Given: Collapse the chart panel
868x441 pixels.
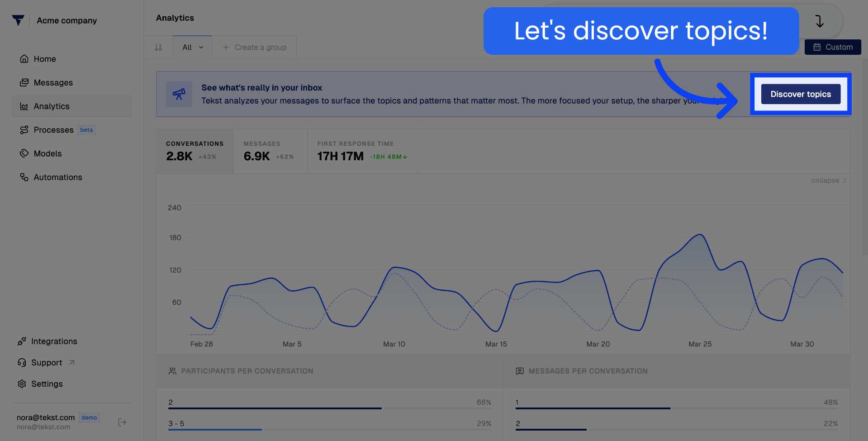Looking at the screenshot, I should coord(829,180).
